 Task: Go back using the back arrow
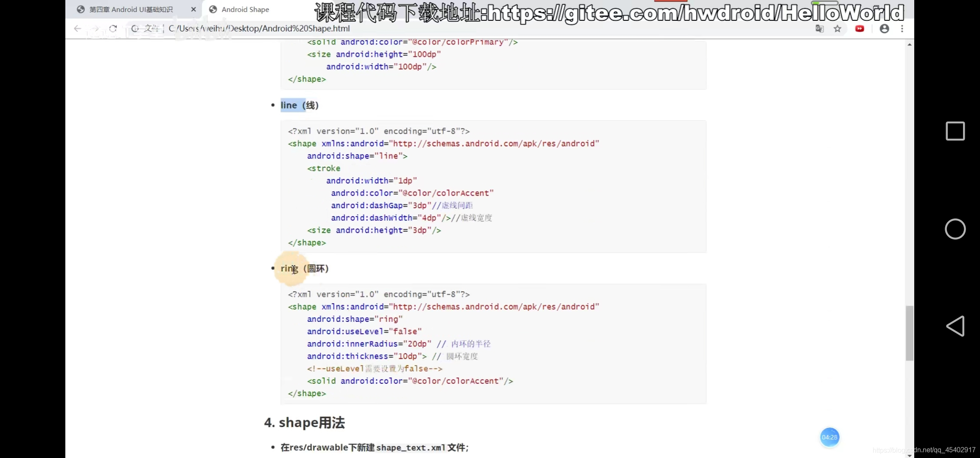coord(77,28)
